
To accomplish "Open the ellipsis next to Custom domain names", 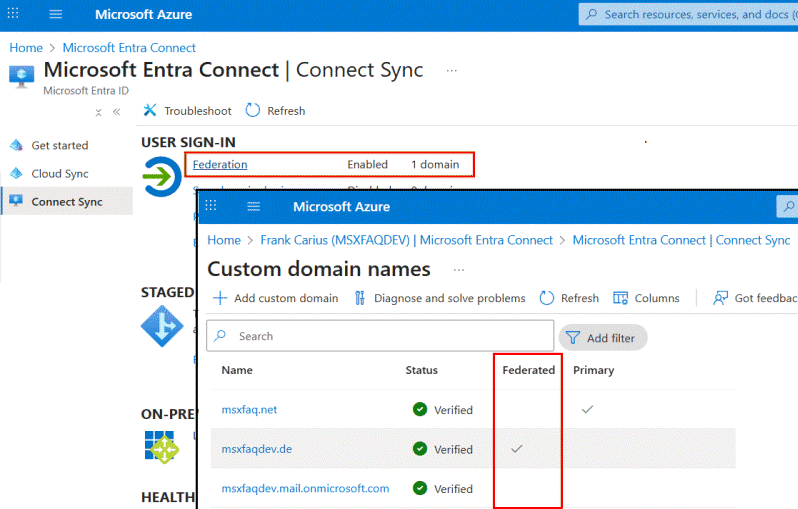I will [x=459, y=270].
